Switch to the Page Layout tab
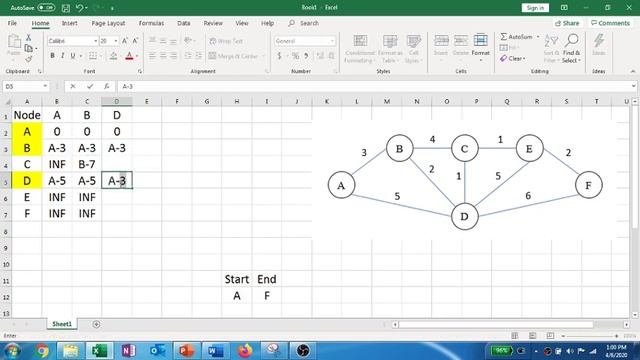Image resolution: width=640 pixels, height=360 pixels. 108,23
